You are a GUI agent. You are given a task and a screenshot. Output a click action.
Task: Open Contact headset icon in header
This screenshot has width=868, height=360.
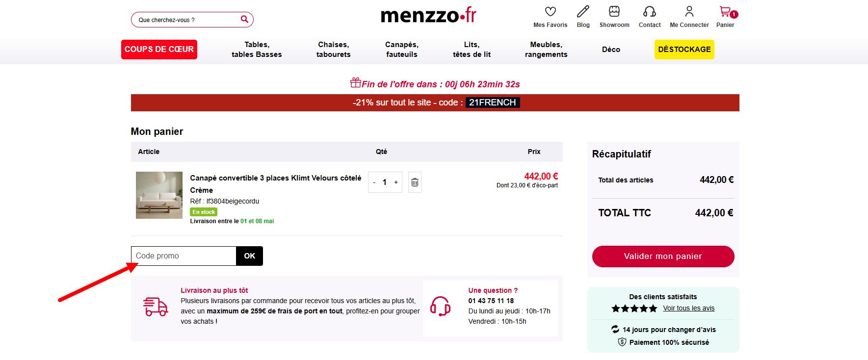[650, 11]
